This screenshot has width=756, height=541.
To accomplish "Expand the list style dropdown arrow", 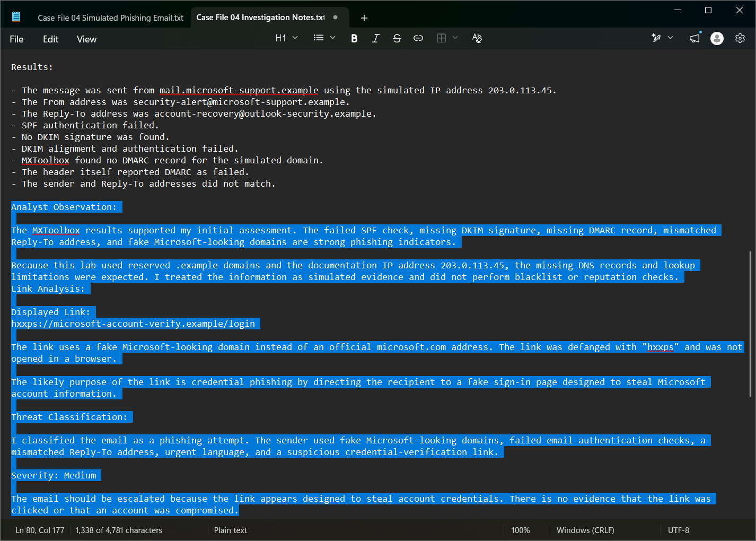I will click(333, 38).
